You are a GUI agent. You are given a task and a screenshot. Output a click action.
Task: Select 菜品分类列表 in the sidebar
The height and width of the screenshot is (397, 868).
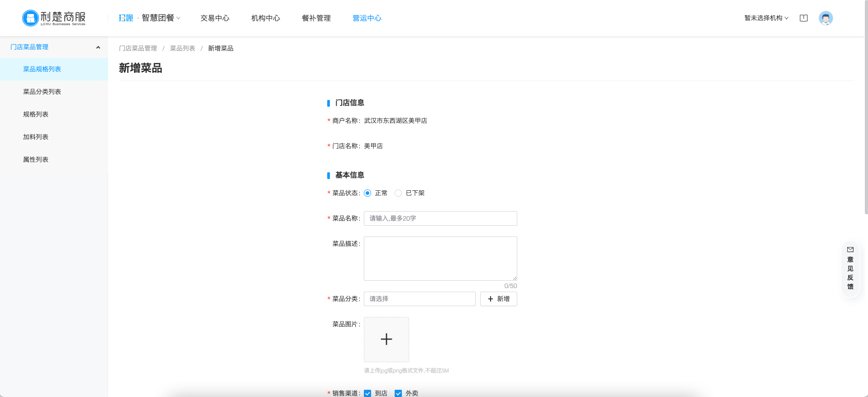pos(54,92)
